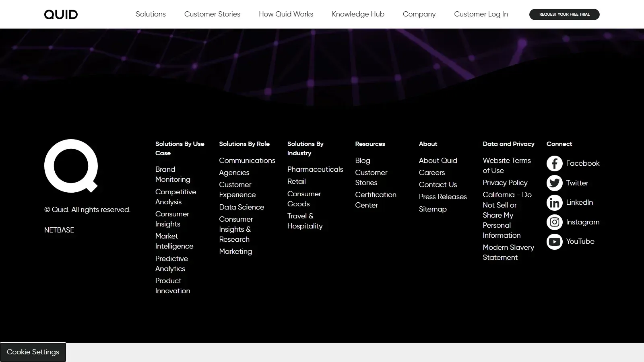The width and height of the screenshot is (644, 362).
Task: Click the Resources heading
Action: pyautogui.click(x=370, y=144)
